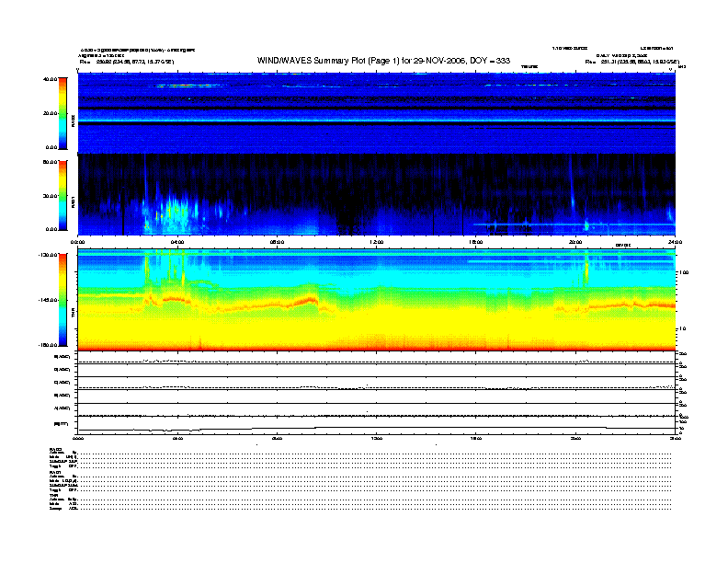Click the 24:00 tick label under RAD1 spectrogram

(675, 242)
